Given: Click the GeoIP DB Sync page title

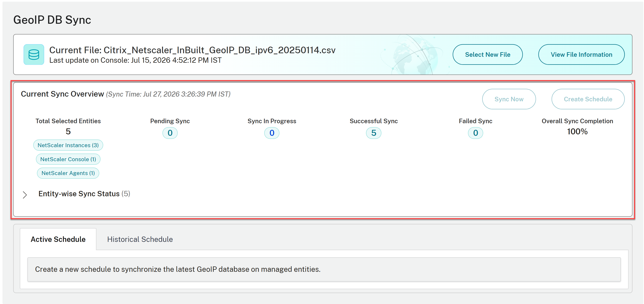Looking at the screenshot, I should pos(52,20).
